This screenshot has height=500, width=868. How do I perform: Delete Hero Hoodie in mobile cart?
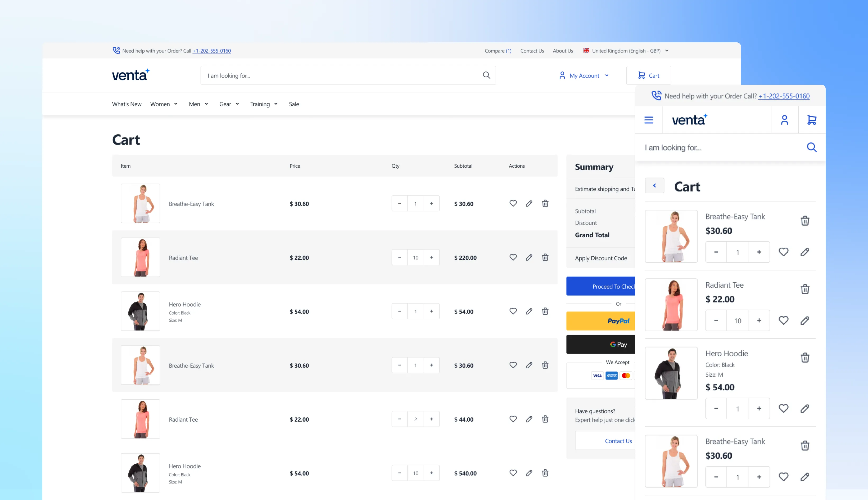(x=805, y=358)
